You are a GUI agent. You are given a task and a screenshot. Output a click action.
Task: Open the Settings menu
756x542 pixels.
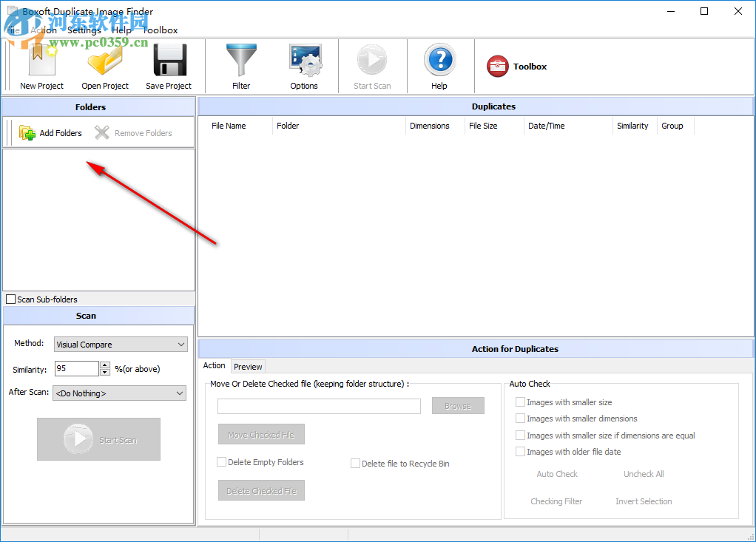(84, 30)
